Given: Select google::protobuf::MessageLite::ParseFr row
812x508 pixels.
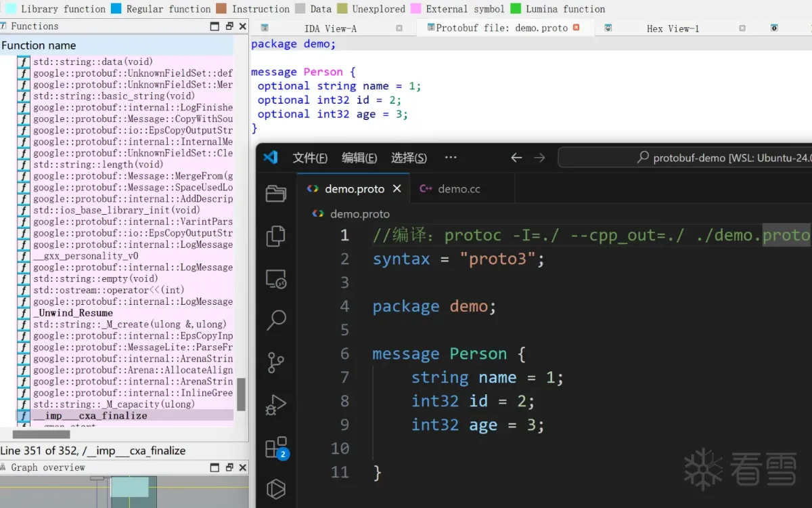Looking at the screenshot, I should tap(125, 347).
